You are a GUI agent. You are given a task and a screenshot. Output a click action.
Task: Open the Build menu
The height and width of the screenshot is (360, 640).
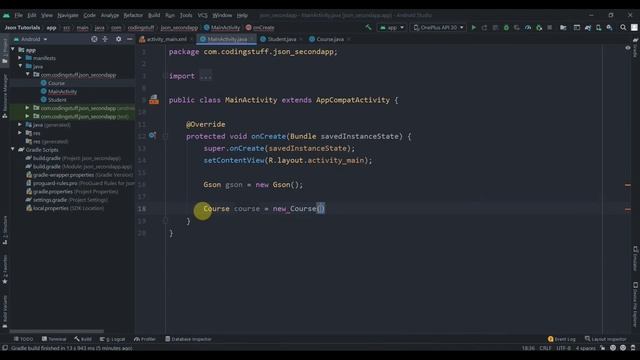[x=154, y=15]
